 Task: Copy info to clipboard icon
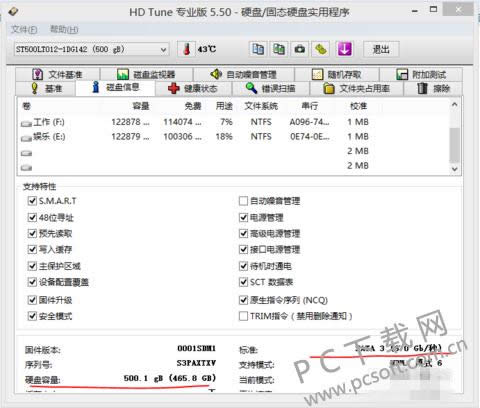(258, 49)
